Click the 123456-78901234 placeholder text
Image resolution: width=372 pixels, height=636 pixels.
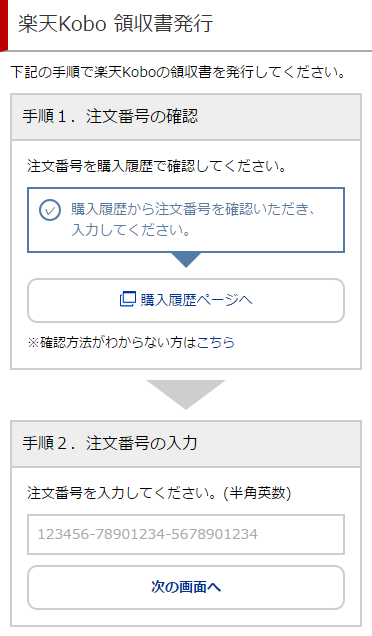(x=148, y=534)
